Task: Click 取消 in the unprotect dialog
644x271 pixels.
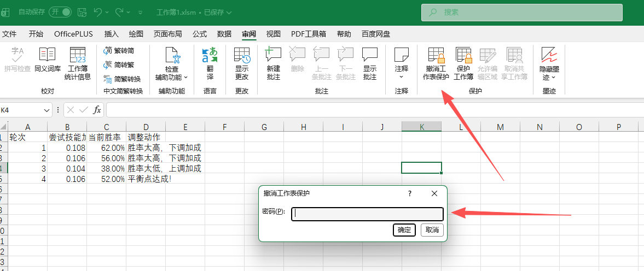Action: pyautogui.click(x=432, y=230)
